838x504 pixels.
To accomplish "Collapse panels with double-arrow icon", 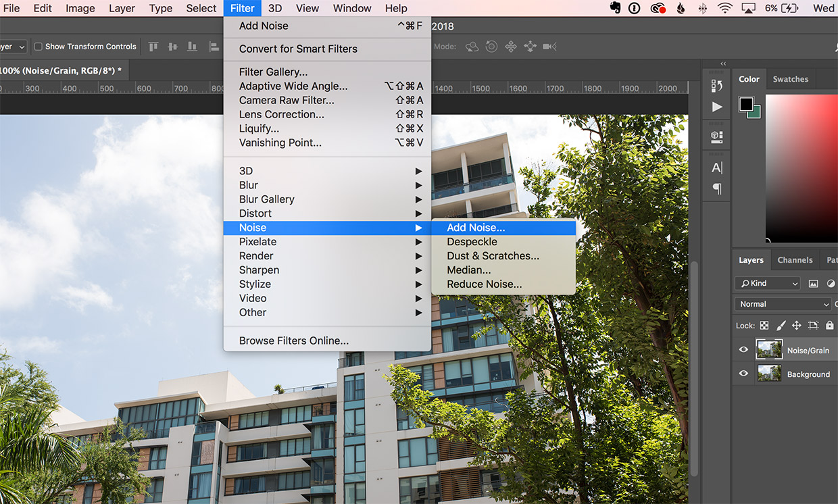I will click(x=723, y=64).
